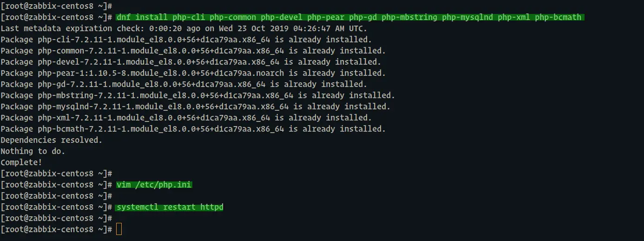Click the highlighted vim /etc/php.ini command
The width and height of the screenshot is (644, 241).
[x=154, y=185]
